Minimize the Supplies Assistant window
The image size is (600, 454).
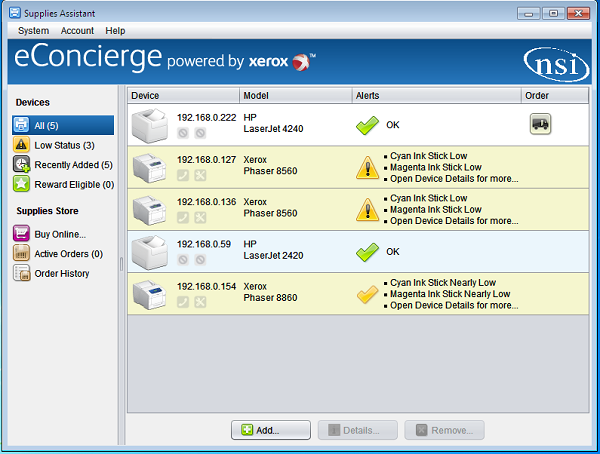[x=529, y=13]
